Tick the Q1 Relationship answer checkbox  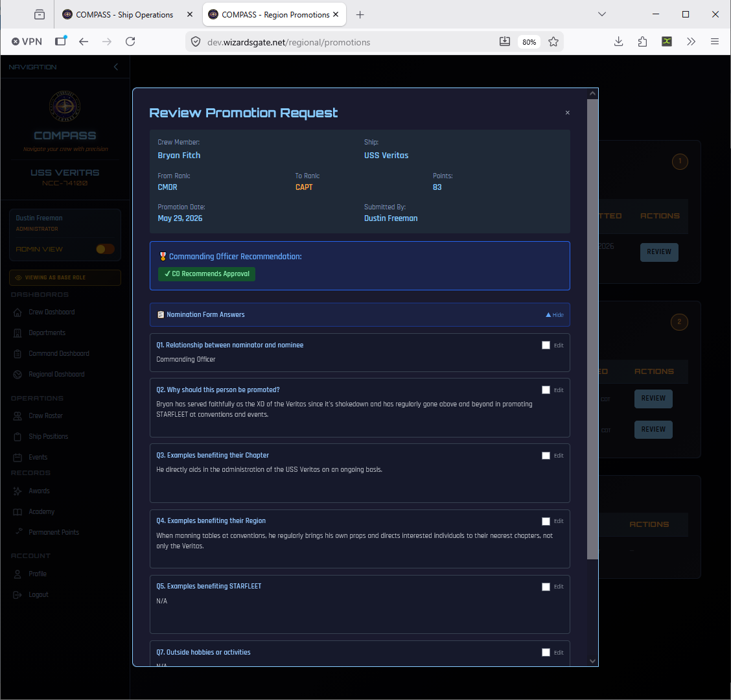point(546,345)
